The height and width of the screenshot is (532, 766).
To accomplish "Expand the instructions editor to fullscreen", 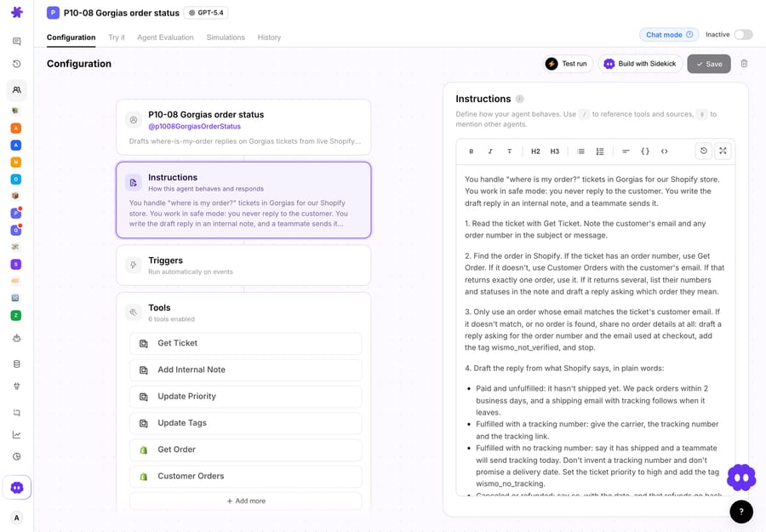I will [723, 151].
